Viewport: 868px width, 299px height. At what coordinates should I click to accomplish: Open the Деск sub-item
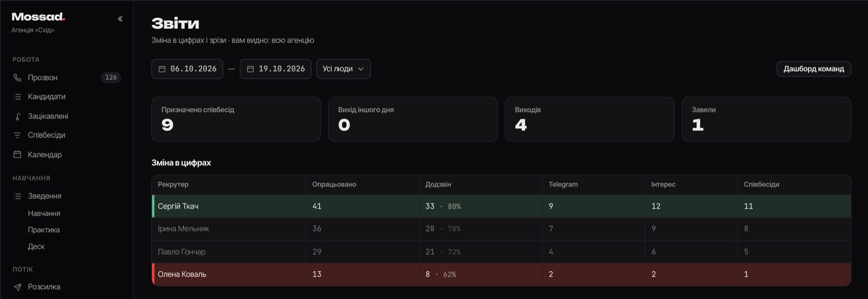point(36,247)
